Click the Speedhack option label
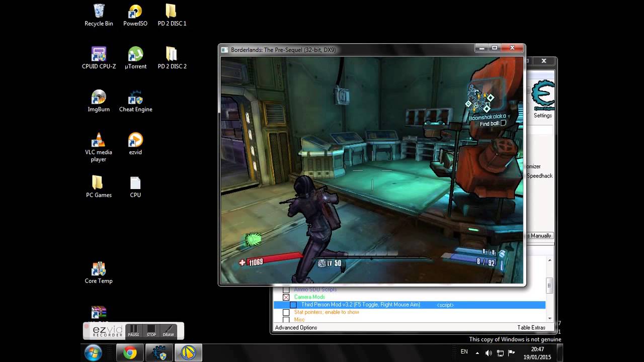644x362 pixels. 539,176
